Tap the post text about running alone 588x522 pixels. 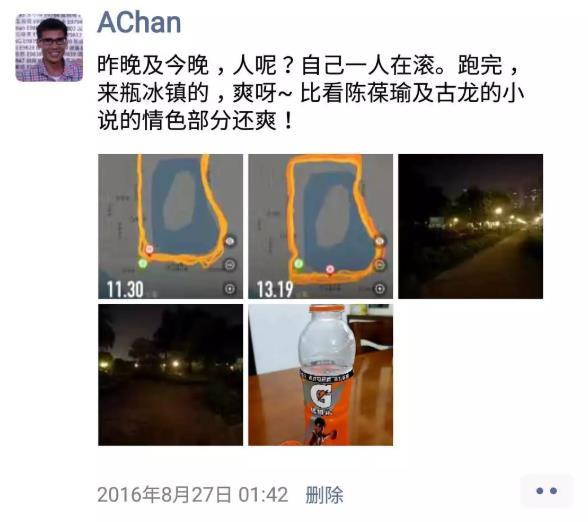pyautogui.click(x=310, y=93)
